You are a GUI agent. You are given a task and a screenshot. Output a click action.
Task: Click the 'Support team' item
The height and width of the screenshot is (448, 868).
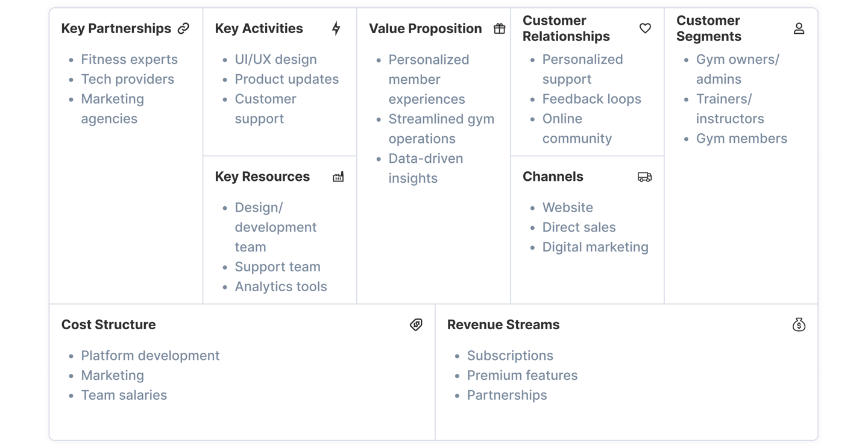pyautogui.click(x=277, y=267)
